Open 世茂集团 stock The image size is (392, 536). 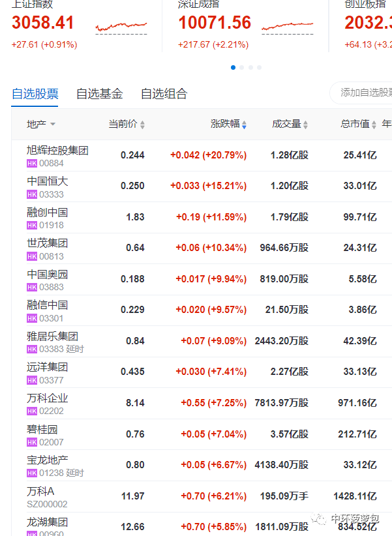coord(47,243)
